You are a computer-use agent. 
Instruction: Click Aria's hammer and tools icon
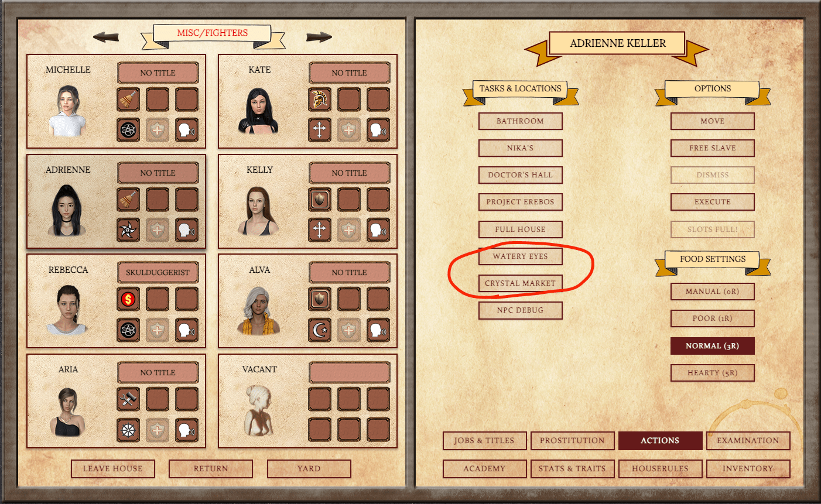point(128,399)
